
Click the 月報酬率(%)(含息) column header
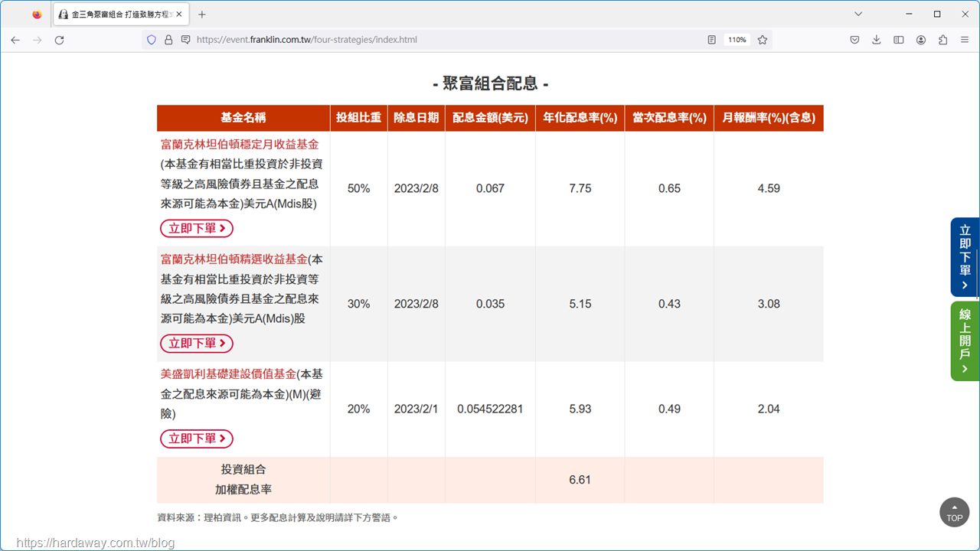769,118
